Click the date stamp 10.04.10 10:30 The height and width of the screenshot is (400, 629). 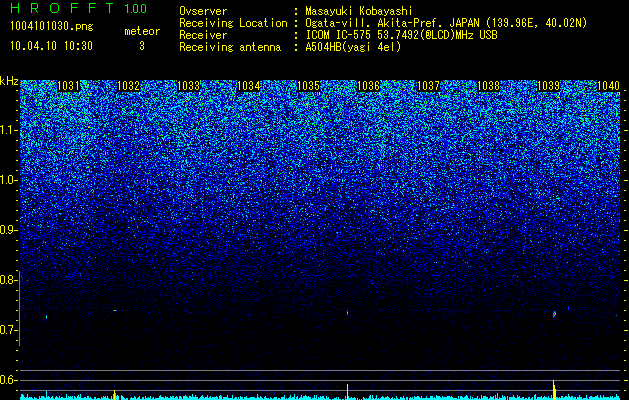tap(51, 46)
